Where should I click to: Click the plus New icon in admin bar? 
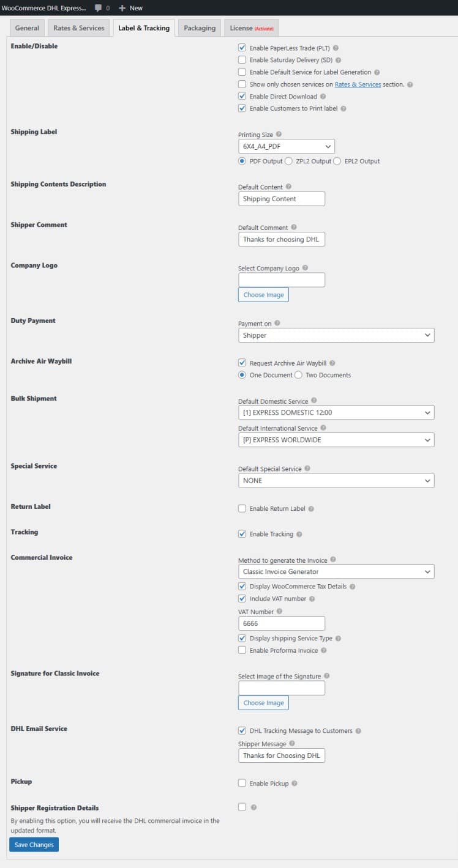[x=122, y=8]
